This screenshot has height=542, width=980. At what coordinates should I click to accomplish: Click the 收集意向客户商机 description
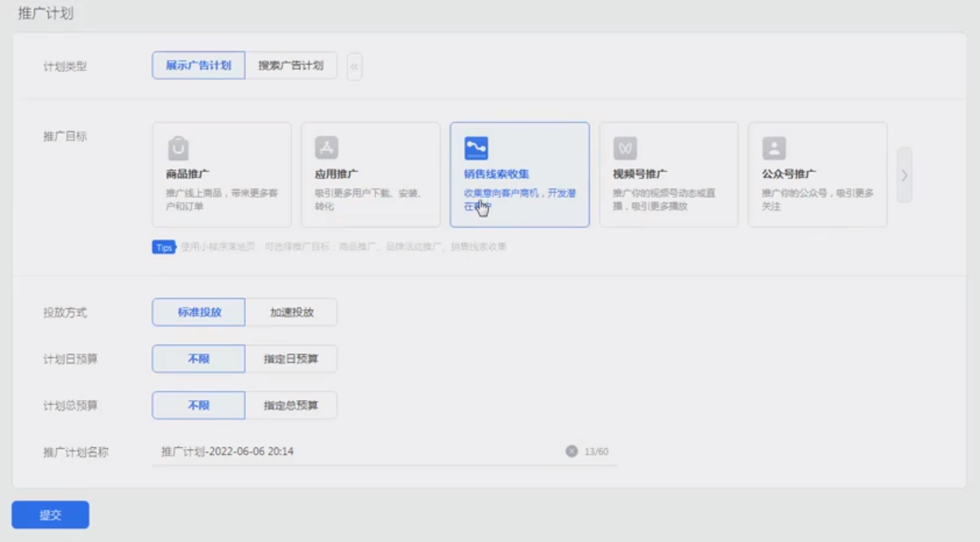tap(520, 200)
